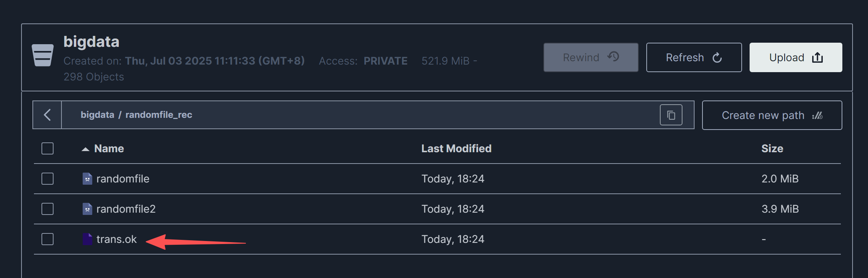Toggle the select-all checkbox in header
The image size is (868, 278).
click(48, 148)
